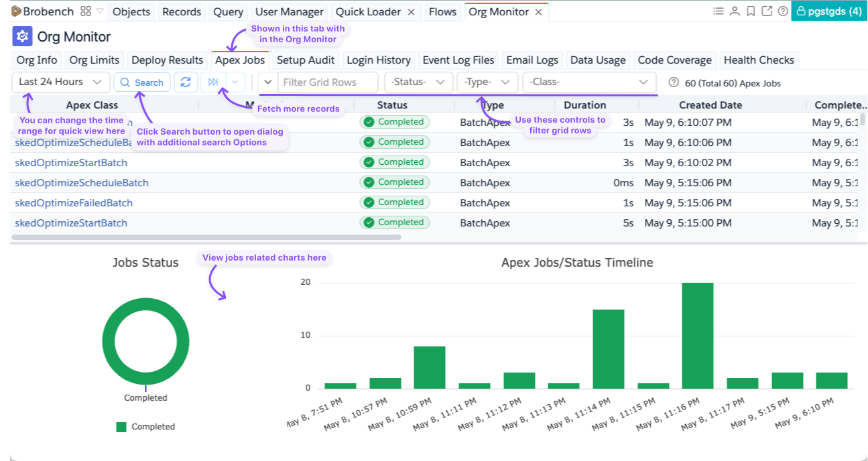Viewport: 868px width, 461px height.
Task: Click the horizontal scrollbar under the grid
Action: [206, 237]
